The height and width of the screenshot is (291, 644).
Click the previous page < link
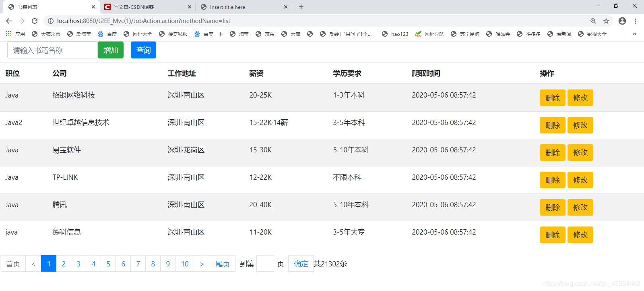pyautogui.click(x=33, y=264)
